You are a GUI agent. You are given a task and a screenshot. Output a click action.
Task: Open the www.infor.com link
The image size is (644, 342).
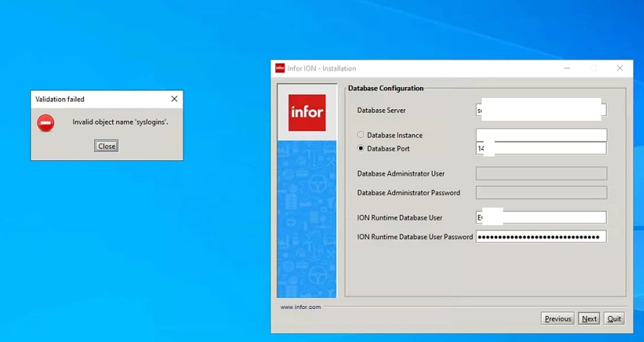[301, 307]
